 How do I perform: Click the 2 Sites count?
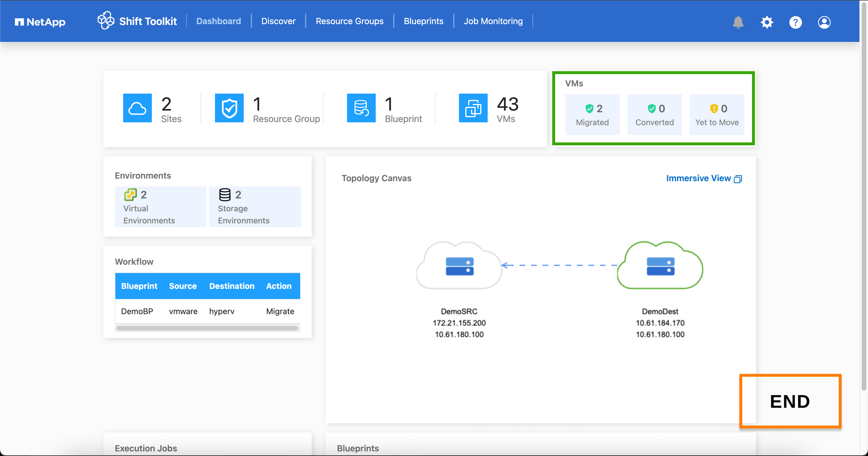166,104
